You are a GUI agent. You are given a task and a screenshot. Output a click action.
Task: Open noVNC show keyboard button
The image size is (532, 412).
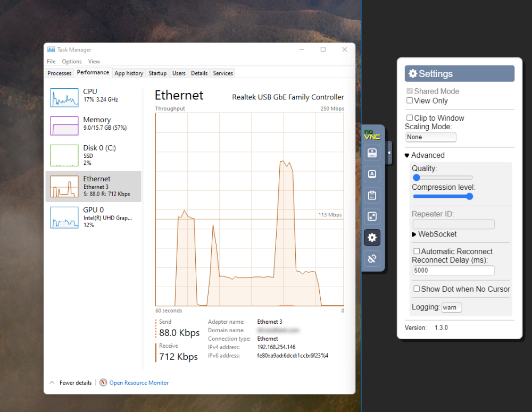click(x=372, y=153)
